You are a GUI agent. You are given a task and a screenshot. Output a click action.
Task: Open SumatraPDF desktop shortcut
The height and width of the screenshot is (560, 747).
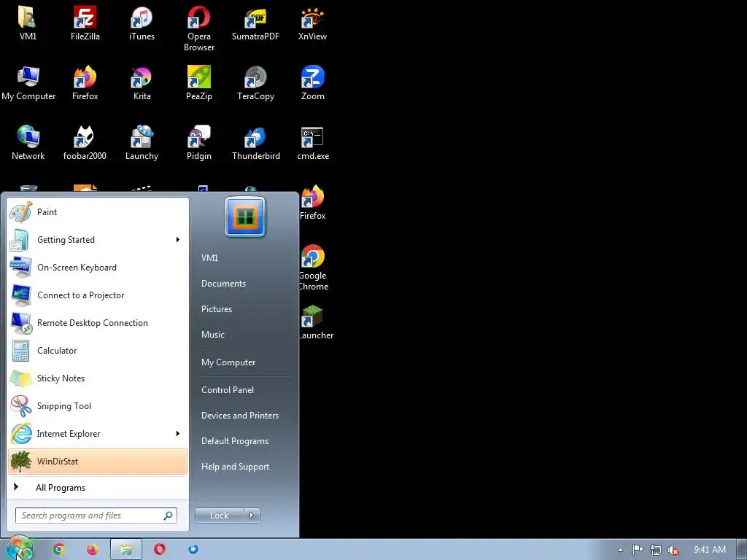[x=255, y=23]
